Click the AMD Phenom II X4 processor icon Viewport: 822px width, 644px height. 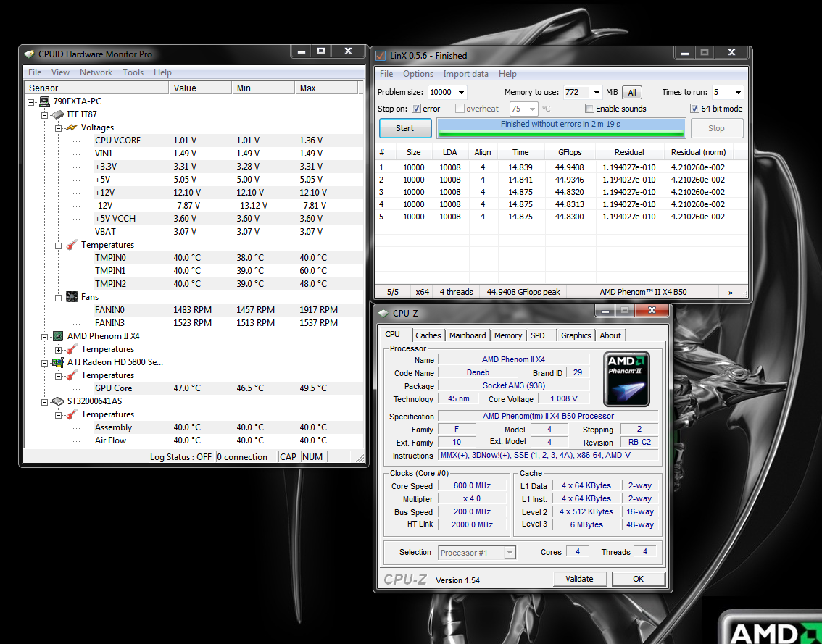(x=58, y=336)
